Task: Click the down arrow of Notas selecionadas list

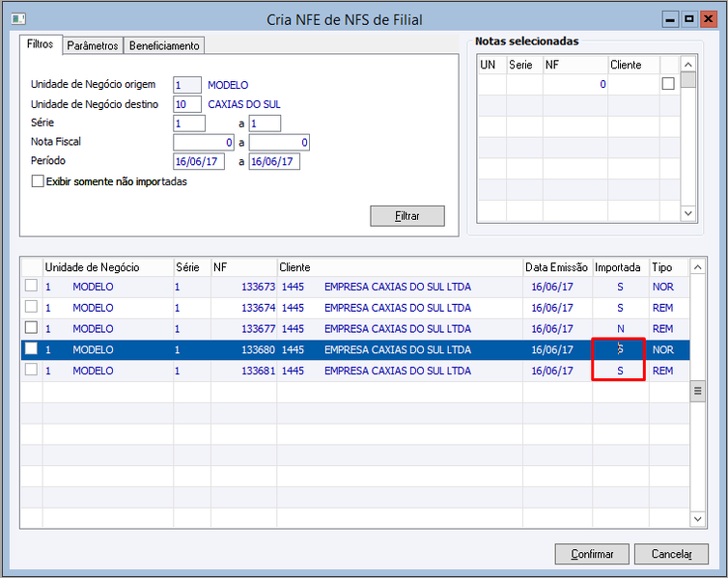Action: [x=688, y=213]
